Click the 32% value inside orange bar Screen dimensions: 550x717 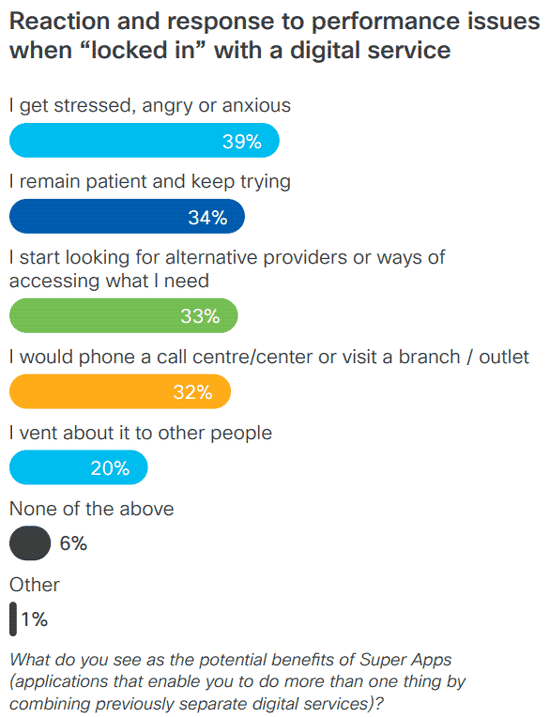pos(192,392)
